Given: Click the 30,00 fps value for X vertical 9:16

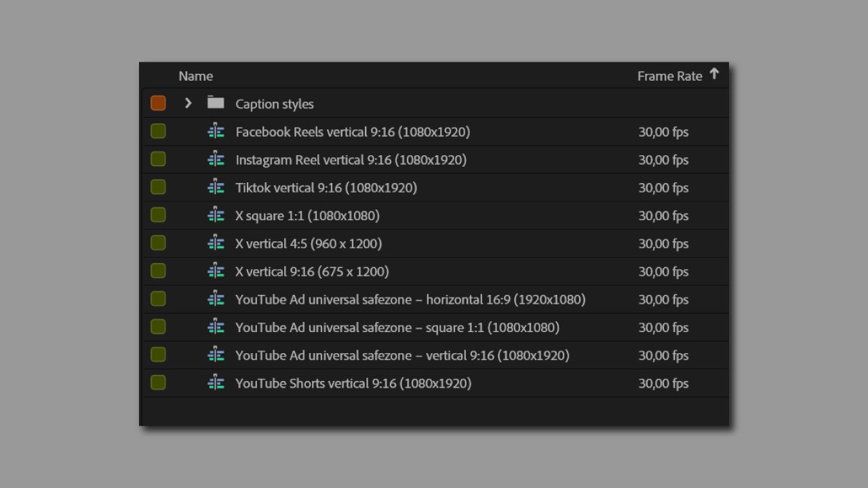Looking at the screenshot, I should pyautogui.click(x=663, y=271).
